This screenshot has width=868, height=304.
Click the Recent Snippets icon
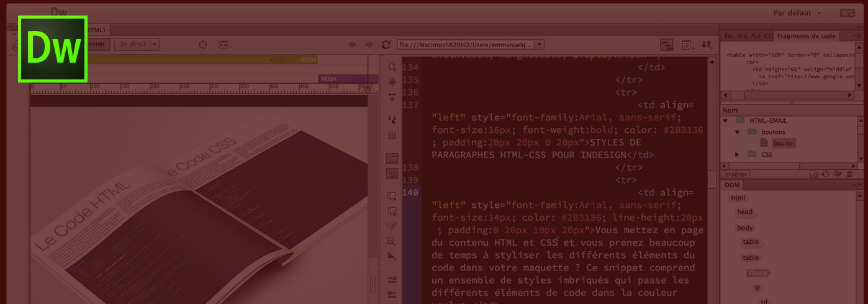point(392,241)
